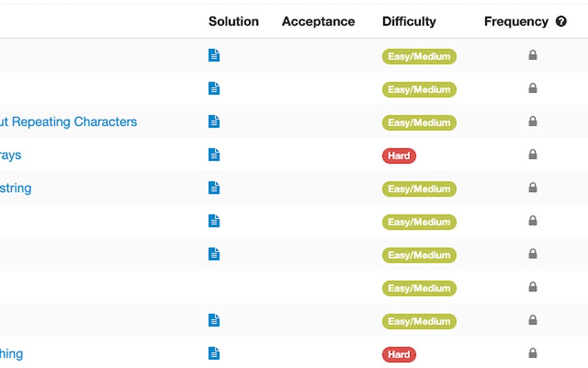Click the lock icon in the bottom row

(x=533, y=353)
